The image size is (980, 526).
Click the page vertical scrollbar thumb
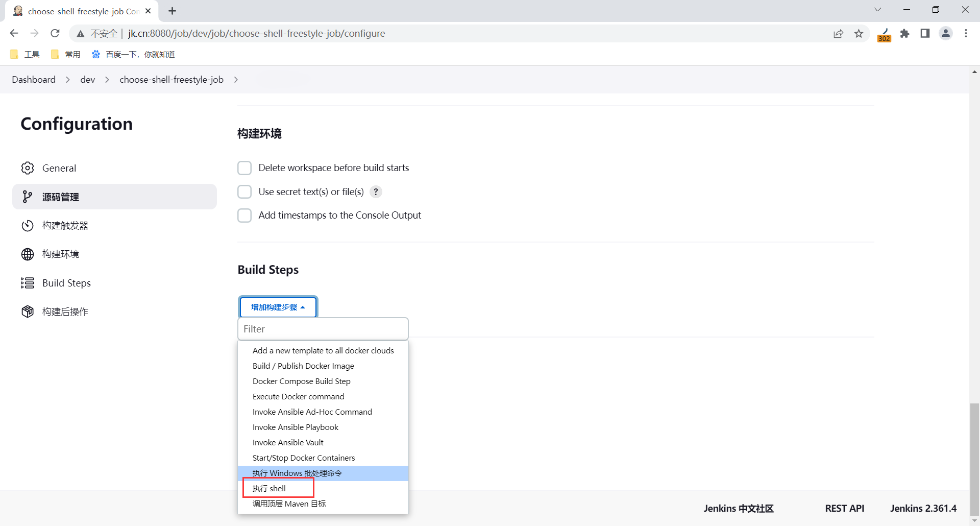pyautogui.click(x=975, y=460)
